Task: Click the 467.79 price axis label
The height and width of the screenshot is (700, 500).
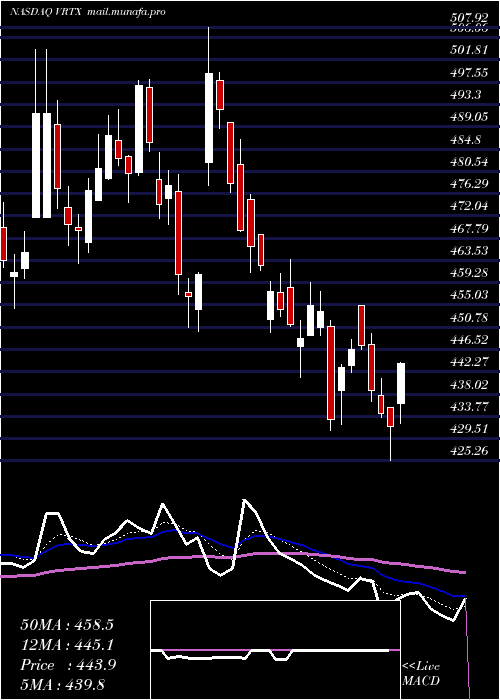Action: tap(469, 229)
